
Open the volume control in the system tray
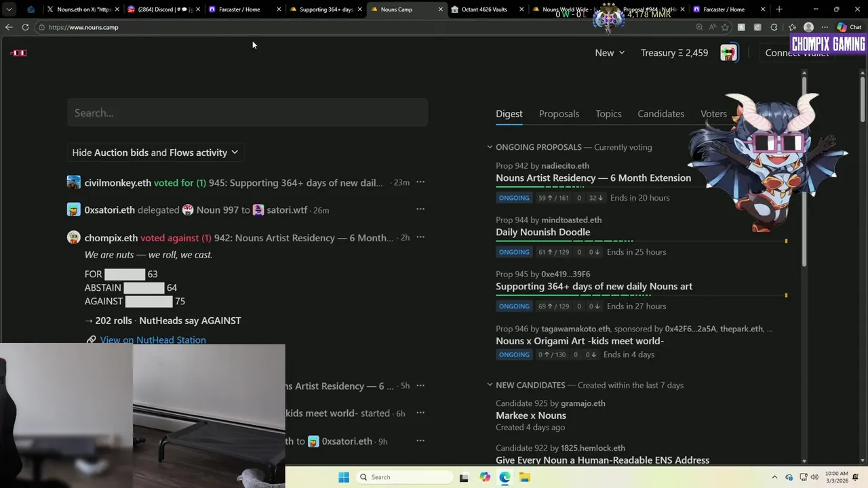coord(814,477)
